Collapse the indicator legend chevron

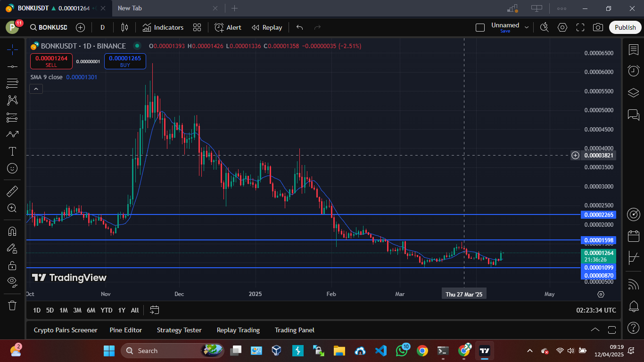[x=36, y=89]
